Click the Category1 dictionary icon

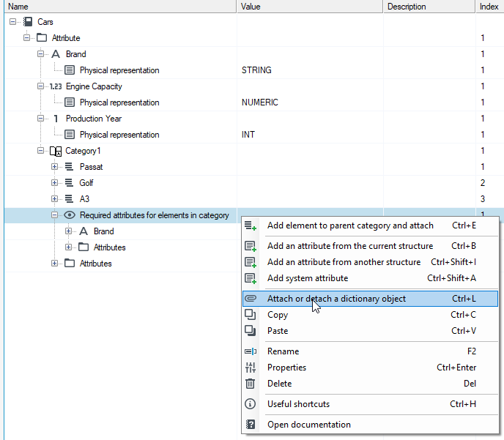point(56,151)
